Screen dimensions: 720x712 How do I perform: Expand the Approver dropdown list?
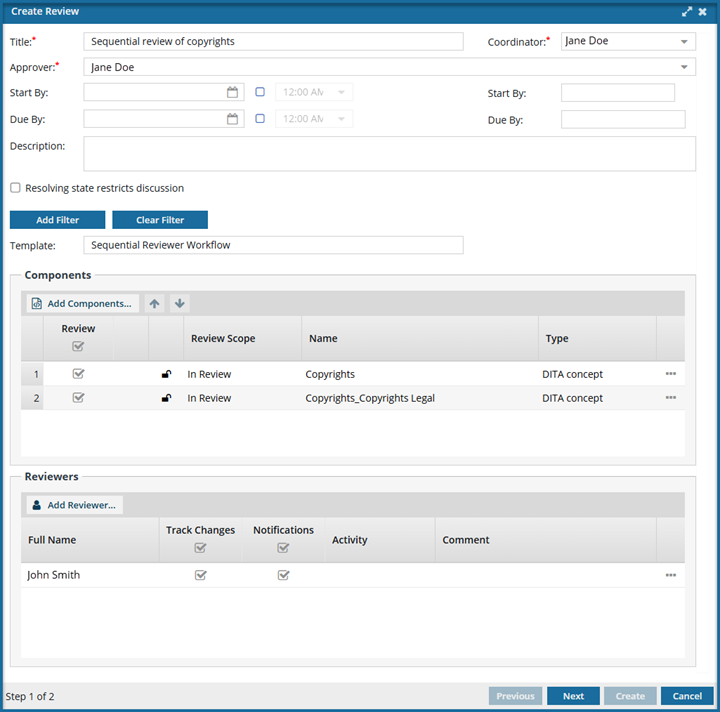[684, 67]
